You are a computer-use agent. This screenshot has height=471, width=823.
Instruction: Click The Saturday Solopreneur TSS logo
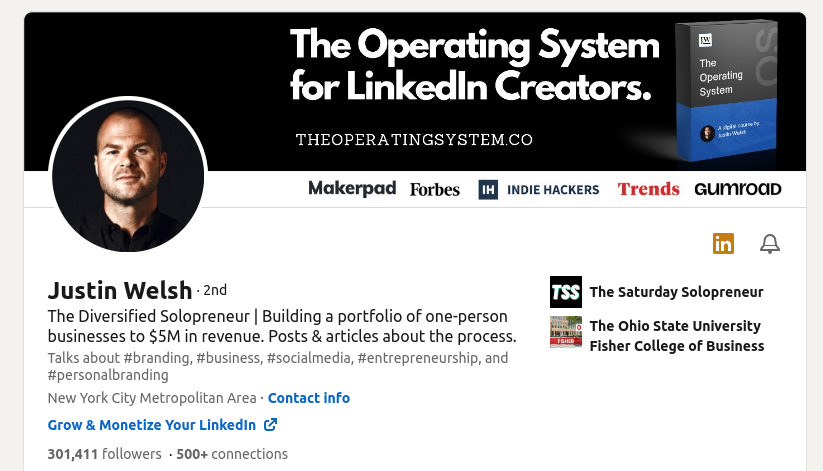(x=566, y=292)
